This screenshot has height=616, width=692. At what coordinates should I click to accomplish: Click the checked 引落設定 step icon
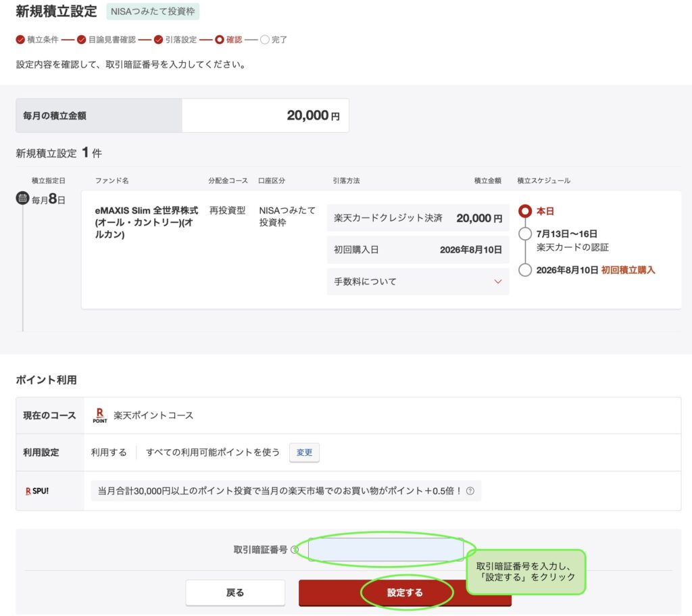point(158,40)
